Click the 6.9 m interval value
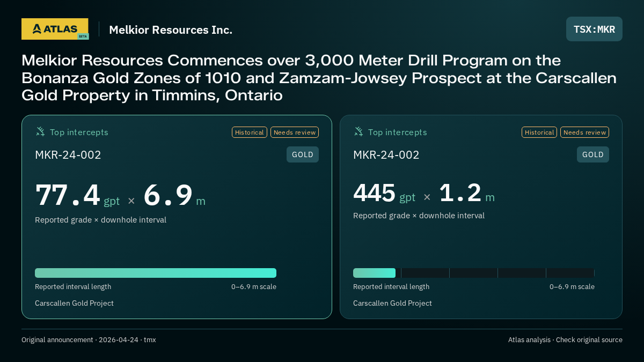This screenshot has height=362, width=644. pos(174,195)
